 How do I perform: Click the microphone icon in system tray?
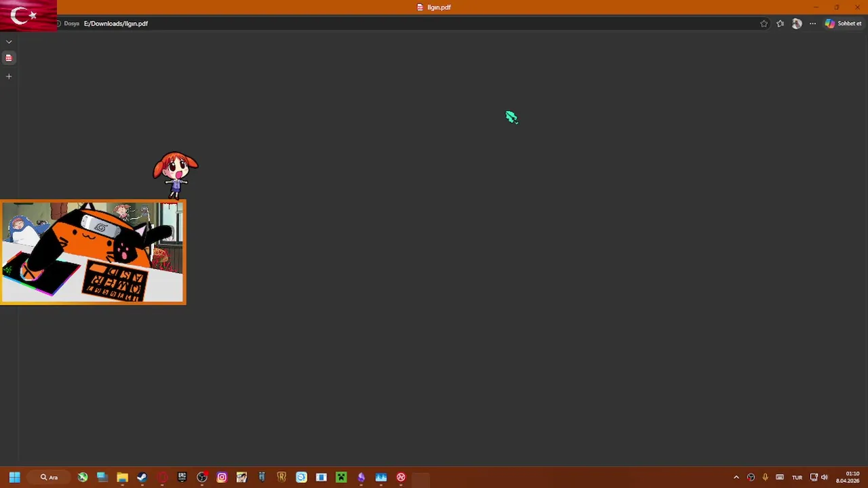(765, 477)
